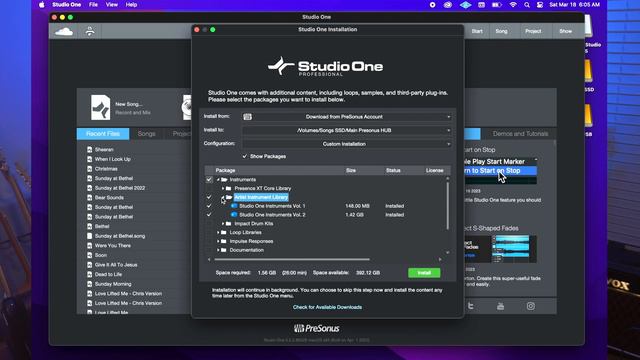Expand Presence XT Core Library node
This screenshot has height=360, width=640.
click(223, 189)
